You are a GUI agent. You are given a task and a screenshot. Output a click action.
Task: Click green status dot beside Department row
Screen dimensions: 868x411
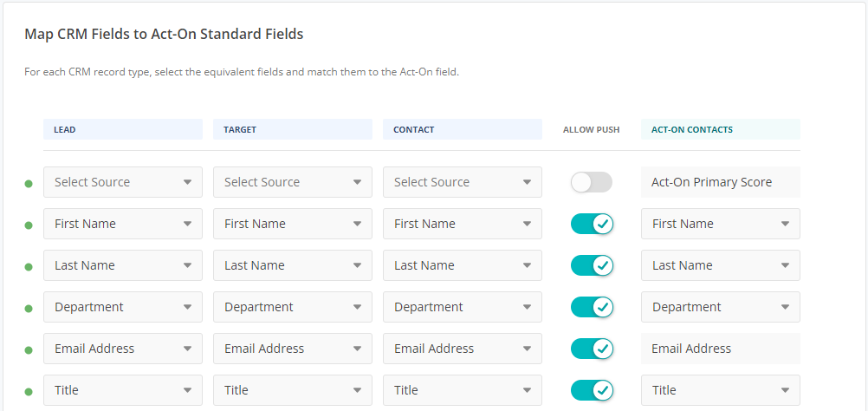(29, 309)
